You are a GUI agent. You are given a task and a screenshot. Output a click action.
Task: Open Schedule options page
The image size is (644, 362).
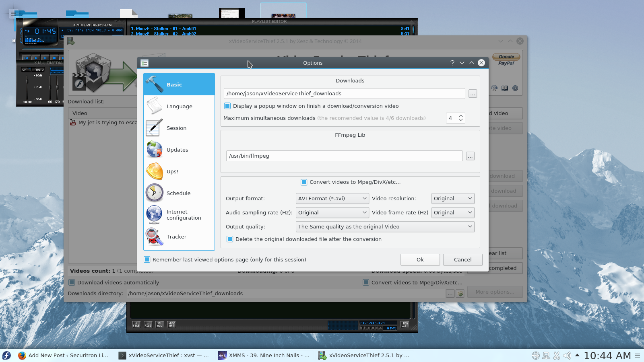(x=179, y=193)
